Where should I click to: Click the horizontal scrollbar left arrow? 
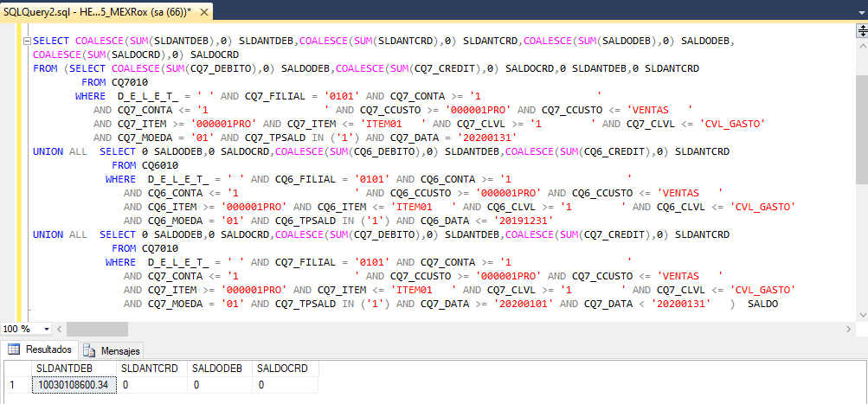(59, 329)
